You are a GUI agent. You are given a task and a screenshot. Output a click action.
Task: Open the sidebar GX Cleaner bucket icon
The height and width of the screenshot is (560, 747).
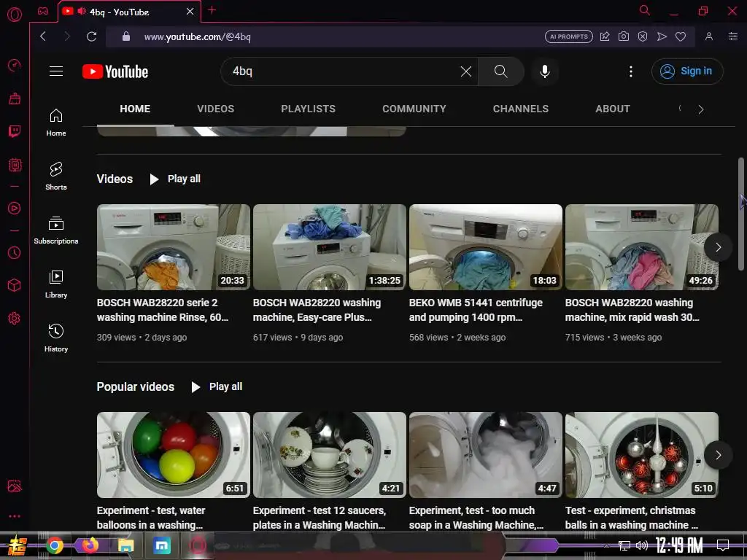click(x=15, y=98)
